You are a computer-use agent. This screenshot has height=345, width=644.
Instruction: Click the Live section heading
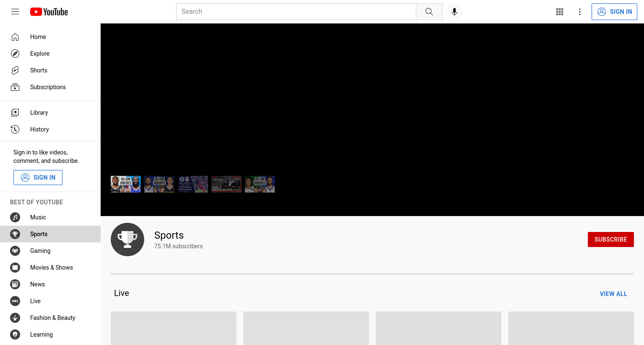click(x=122, y=293)
